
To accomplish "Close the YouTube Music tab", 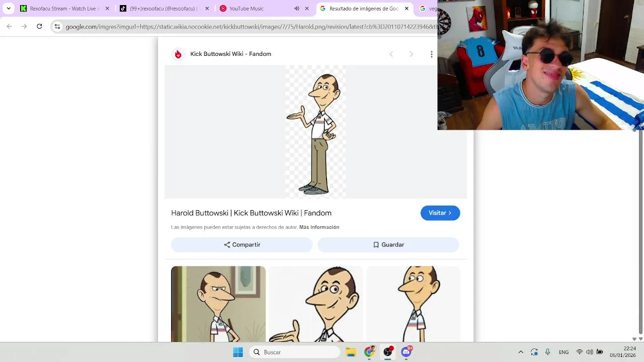I will coord(307,9).
